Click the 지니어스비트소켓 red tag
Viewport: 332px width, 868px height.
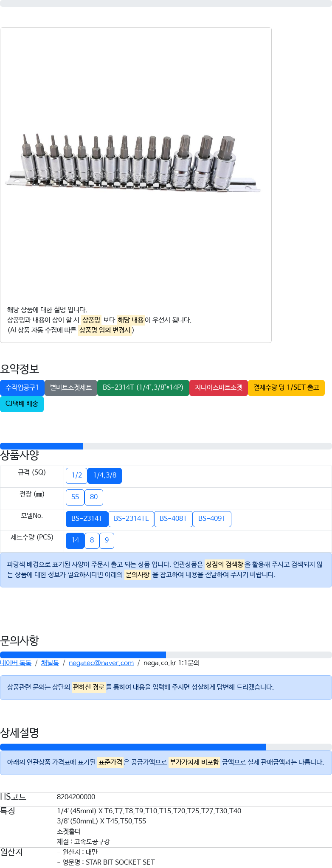pyautogui.click(x=219, y=388)
